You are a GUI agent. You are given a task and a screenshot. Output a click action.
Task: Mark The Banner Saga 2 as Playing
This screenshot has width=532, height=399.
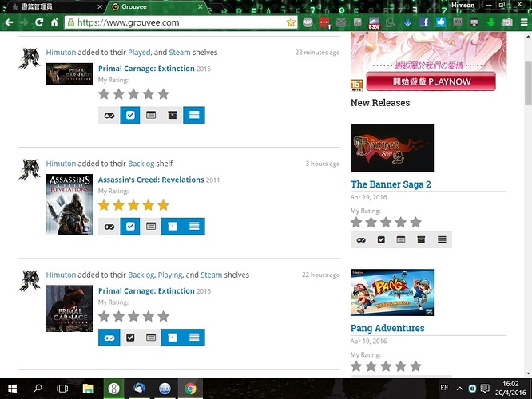(361, 240)
